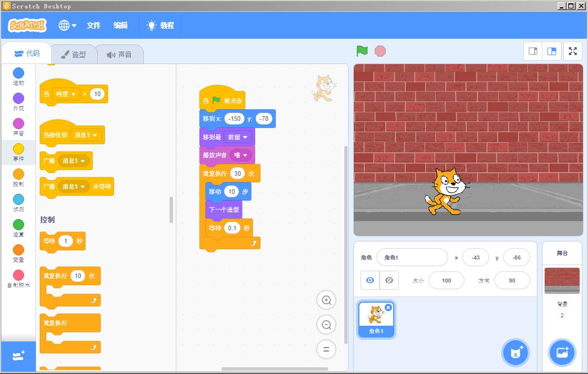Enter full screen stage mode
The height and width of the screenshot is (374, 588).
[x=573, y=51]
